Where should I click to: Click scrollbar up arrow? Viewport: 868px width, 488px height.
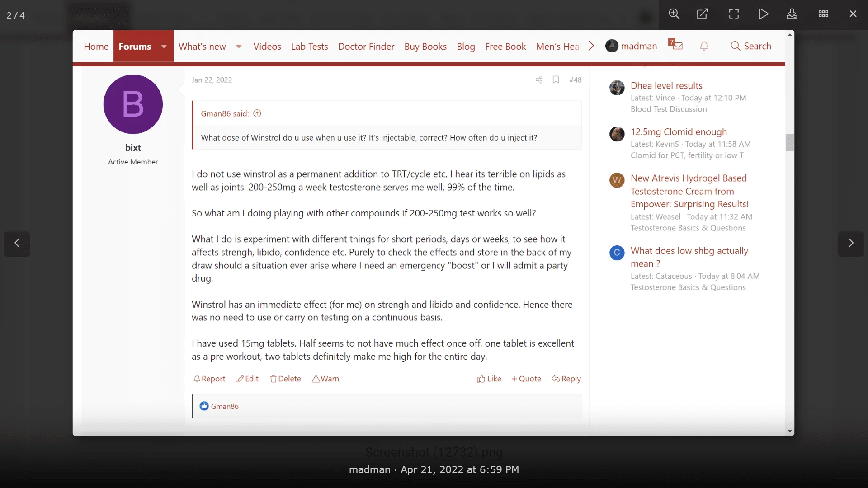tap(790, 35)
